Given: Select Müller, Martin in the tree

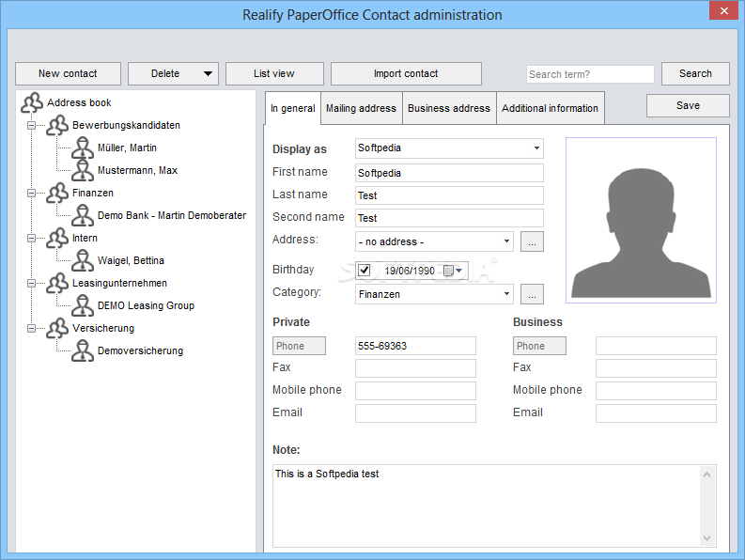Looking at the screenshot, I should click(x=127, y=148).
